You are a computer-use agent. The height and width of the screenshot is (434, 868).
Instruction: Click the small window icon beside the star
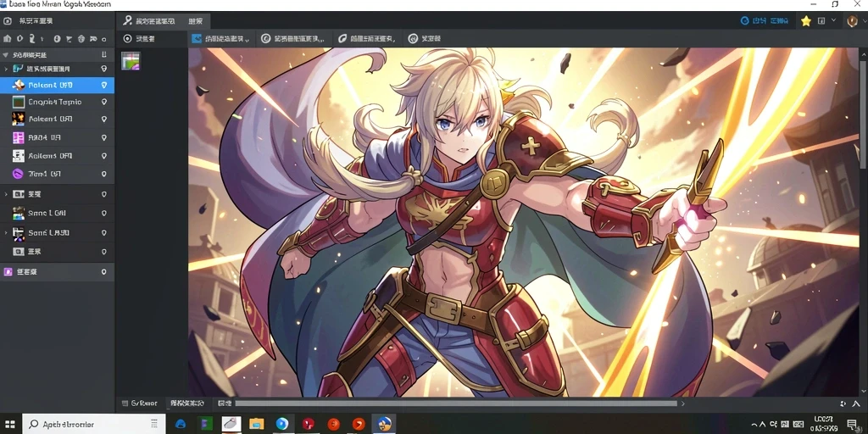(x=821, y=21)
